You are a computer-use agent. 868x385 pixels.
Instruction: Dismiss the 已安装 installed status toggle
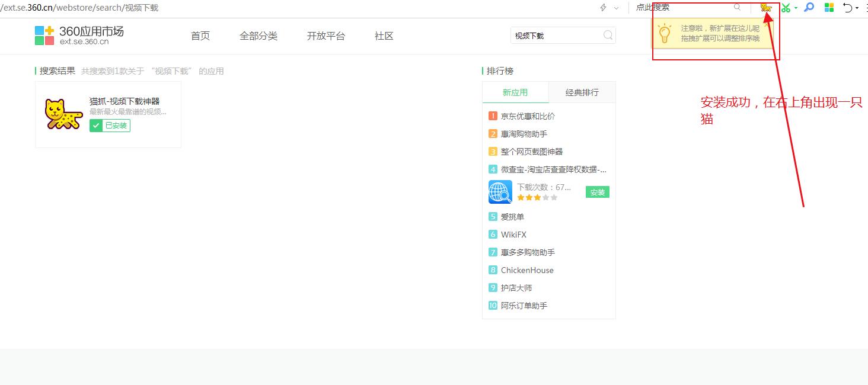click(109, 125)
